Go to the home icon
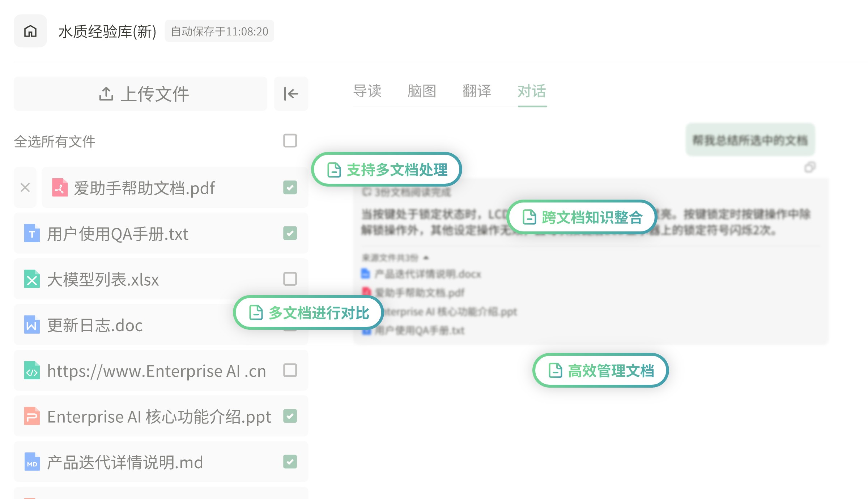This screenshot has height=499, width=868. coord(30,31)
